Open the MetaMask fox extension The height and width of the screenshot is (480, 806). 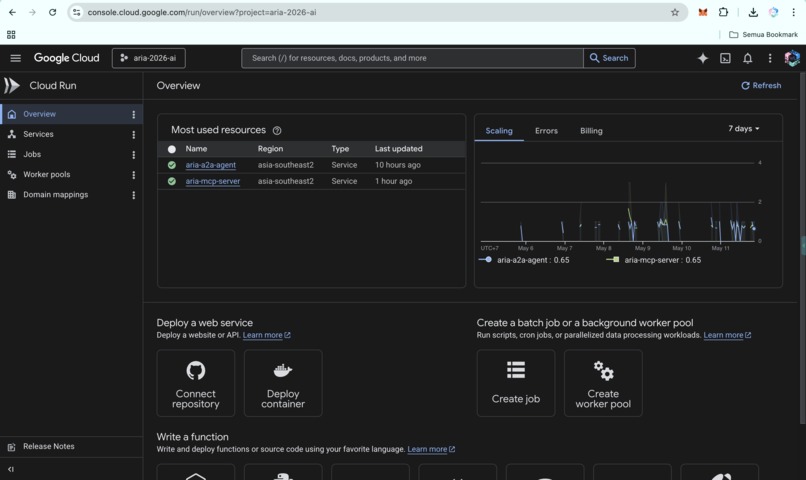[x=703, y=12]
